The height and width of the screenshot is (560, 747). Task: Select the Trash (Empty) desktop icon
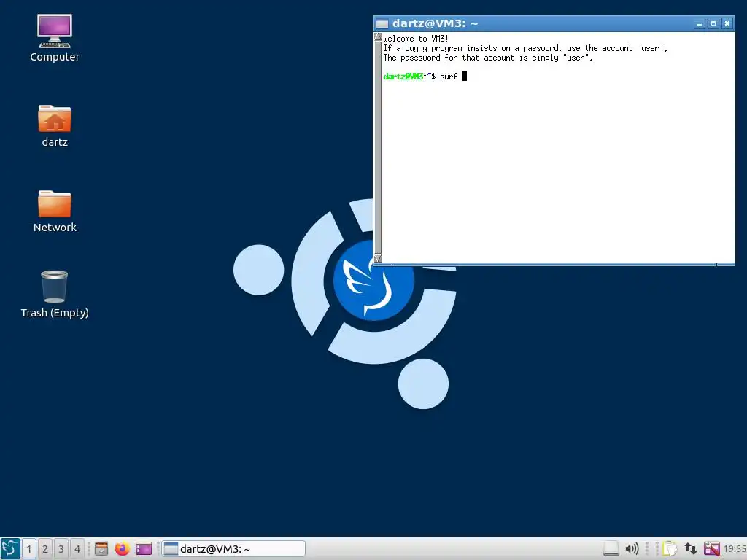click(x=54, y=295)
